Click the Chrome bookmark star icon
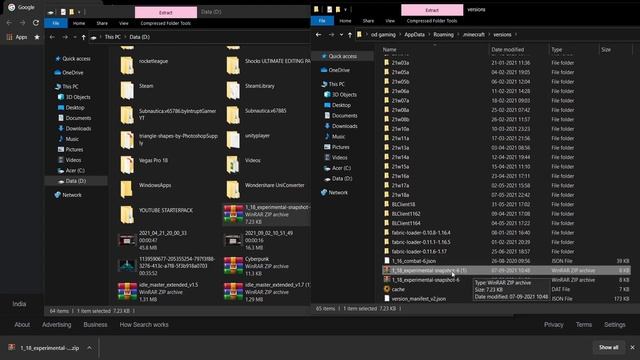 [x=37, y=37]
